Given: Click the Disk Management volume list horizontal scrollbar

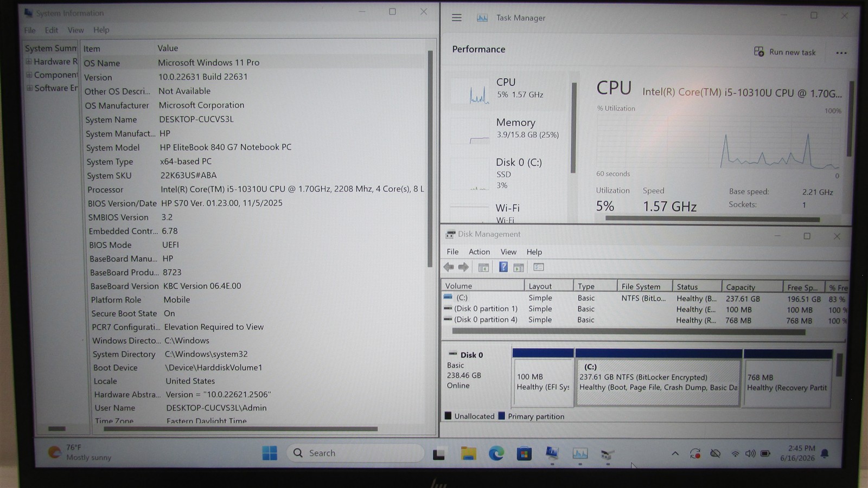Looking at the screenshot, I should click(628, 332).
